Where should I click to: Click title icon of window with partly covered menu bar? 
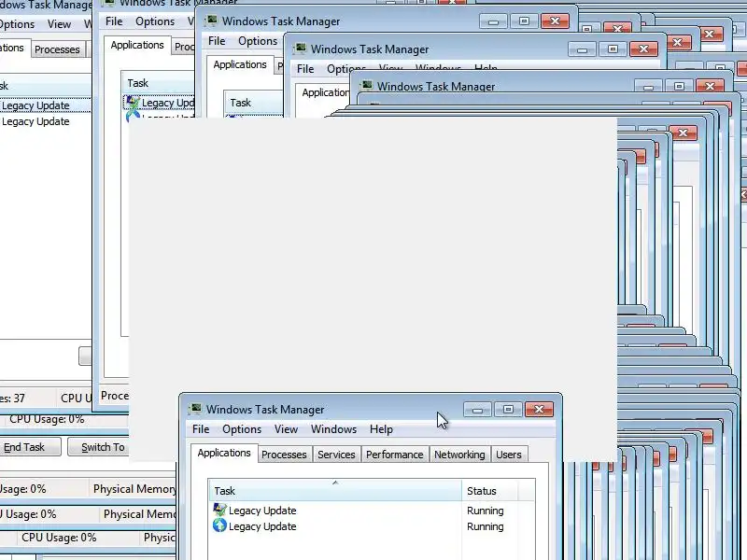click(300, 49)
